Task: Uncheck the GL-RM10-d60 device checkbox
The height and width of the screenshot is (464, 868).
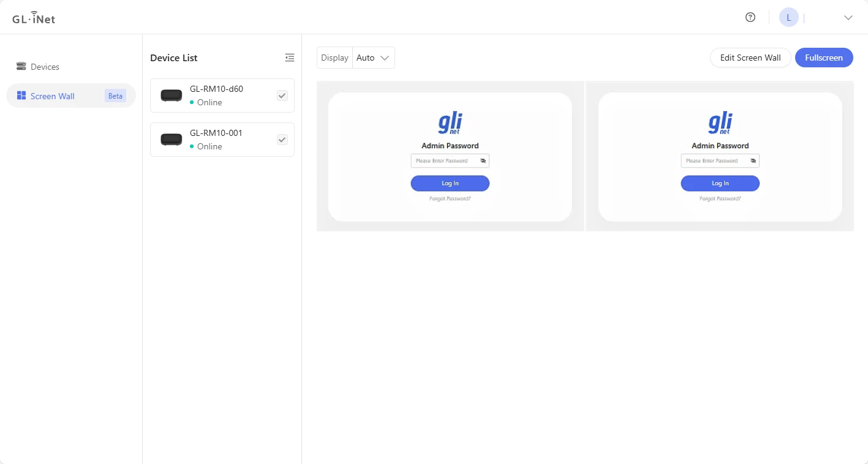Action: (282, 95)
